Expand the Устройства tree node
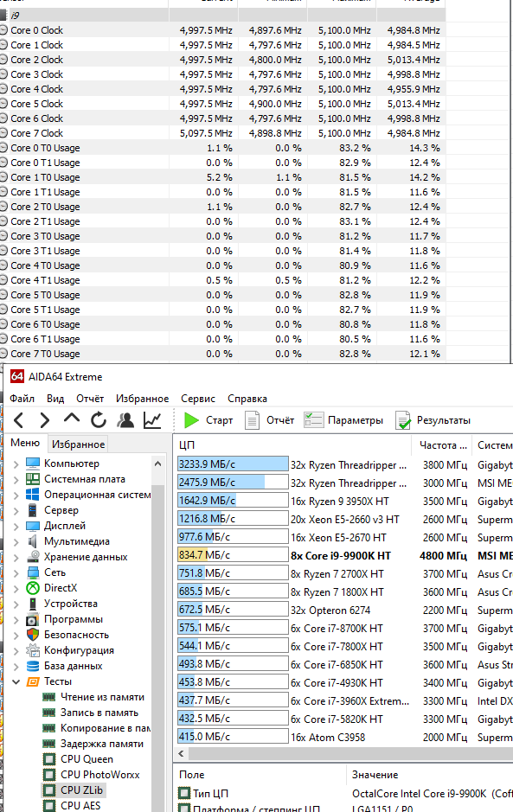Screen dimensions: 513x812 point(16,604)
